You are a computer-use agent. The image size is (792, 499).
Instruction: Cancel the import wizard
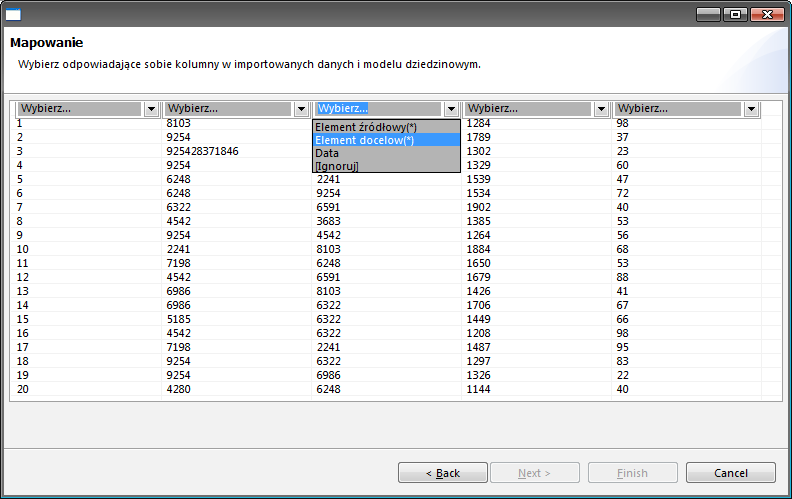[x=730, y=473]
